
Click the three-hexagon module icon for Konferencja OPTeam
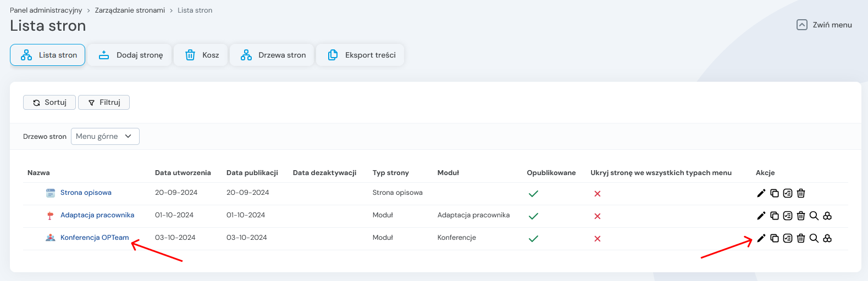pyautogui.click(x=827, y=238)
